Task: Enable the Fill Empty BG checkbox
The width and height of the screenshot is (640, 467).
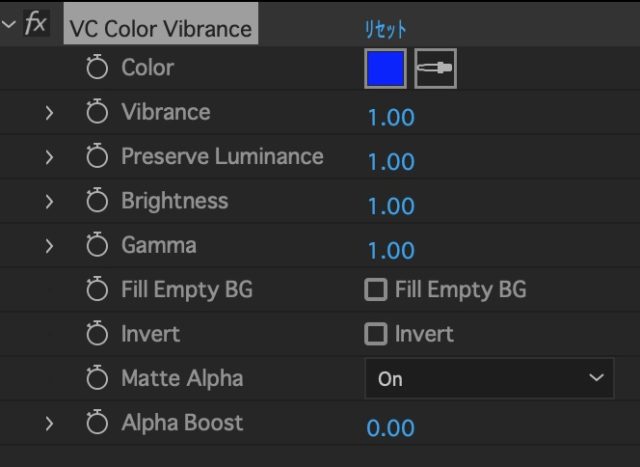Action: click(376, 290)
